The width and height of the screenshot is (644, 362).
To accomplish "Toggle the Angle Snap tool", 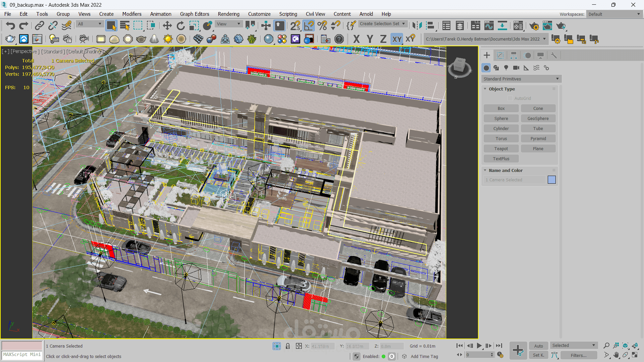I will pyautogui.click(x=309, y=26).
